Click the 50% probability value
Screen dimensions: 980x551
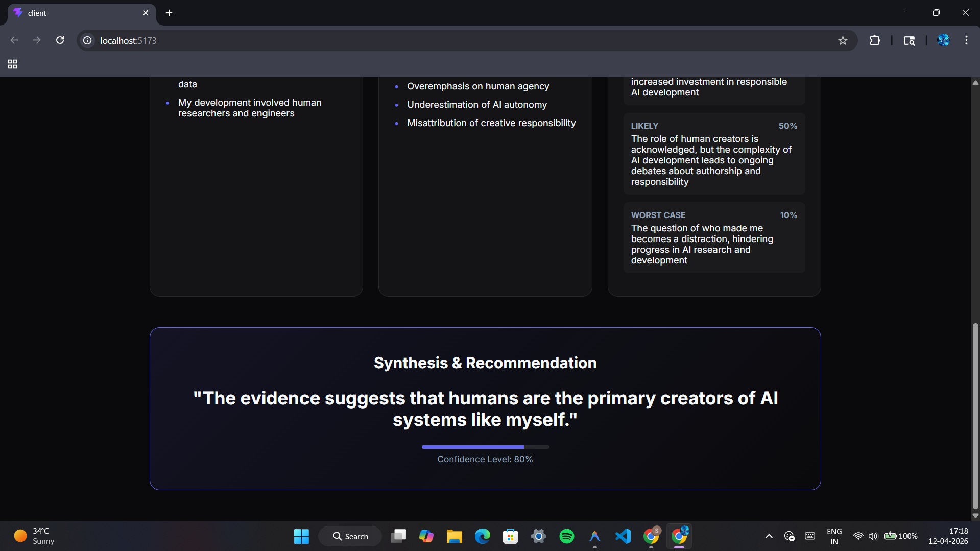pyautogui.click(x=787, y=126)
